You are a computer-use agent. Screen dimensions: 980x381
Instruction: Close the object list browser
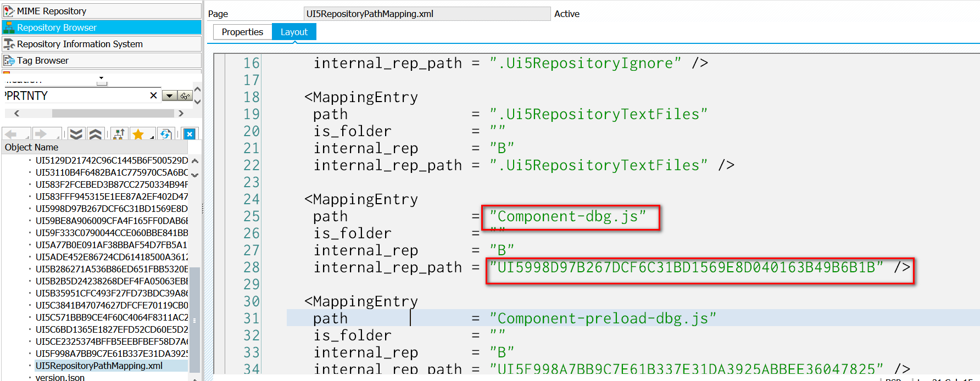(190, 134)
